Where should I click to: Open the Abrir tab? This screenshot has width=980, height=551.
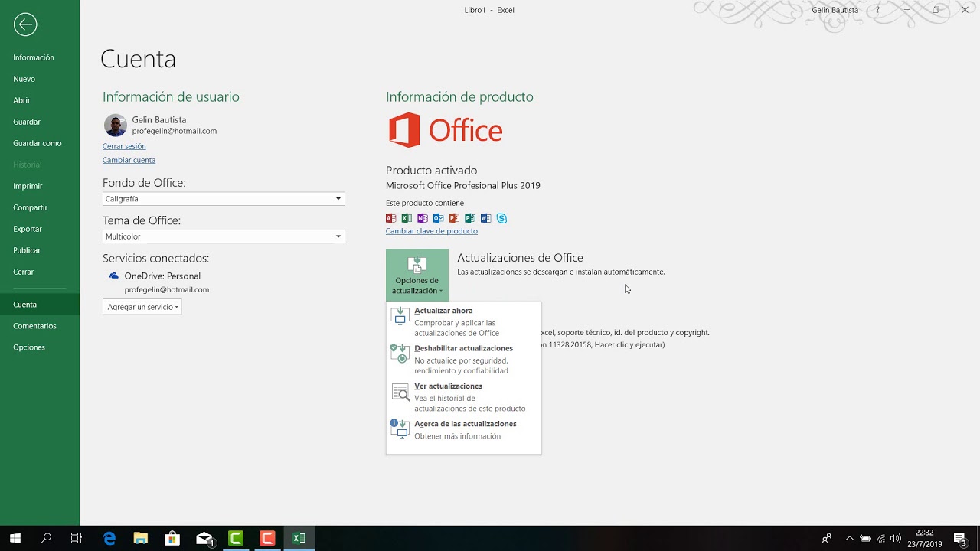coord(40,100)
